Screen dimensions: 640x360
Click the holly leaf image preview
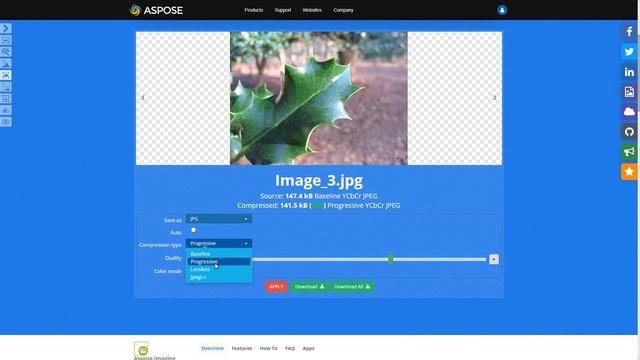coord(319,98)
